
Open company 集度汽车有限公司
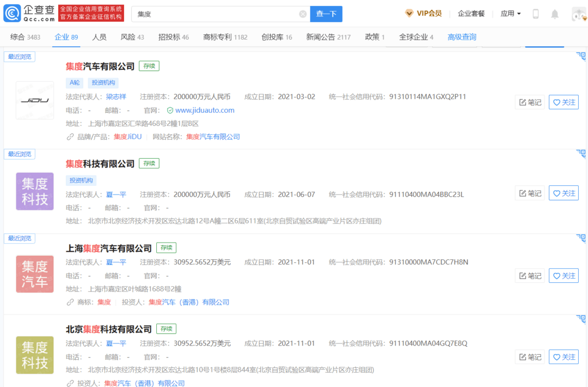tap(100, 66)
